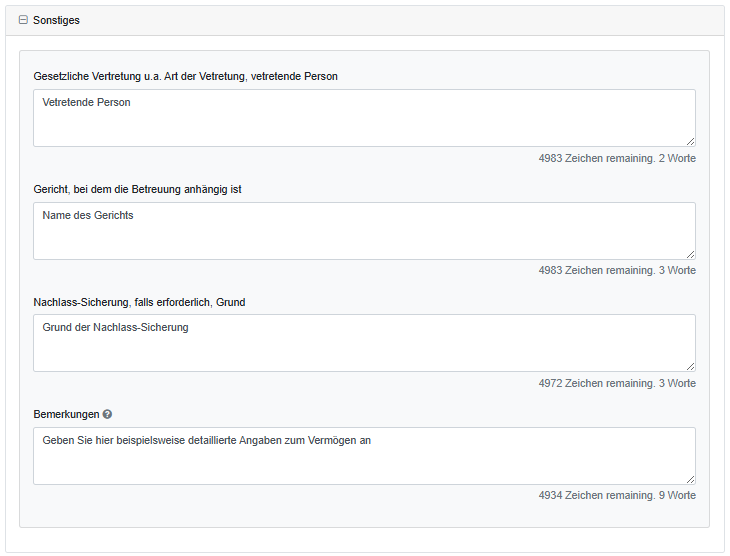Viewport: 730px width, 556px height.
Task: Click the Bemerkungen label text
Action: (66, 414)
